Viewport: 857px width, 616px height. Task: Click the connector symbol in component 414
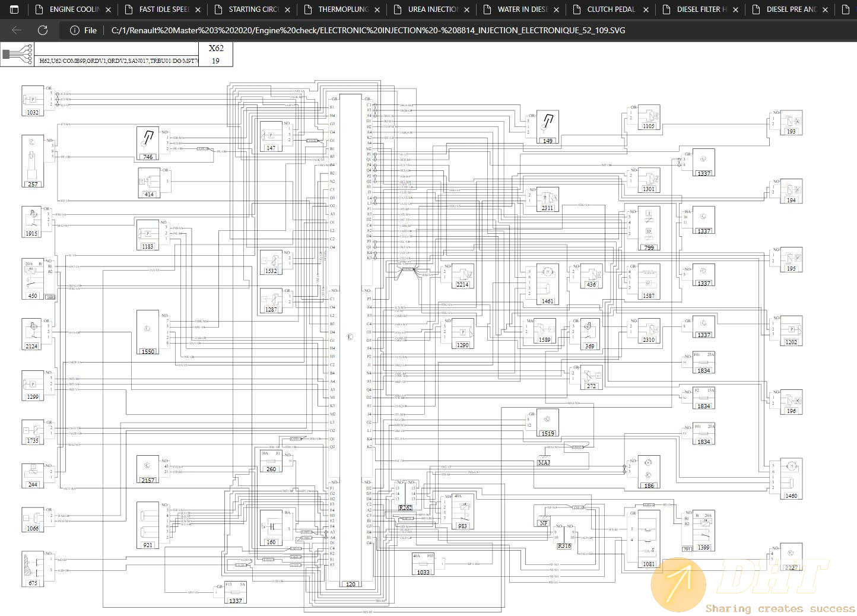(x=147, y=181)
